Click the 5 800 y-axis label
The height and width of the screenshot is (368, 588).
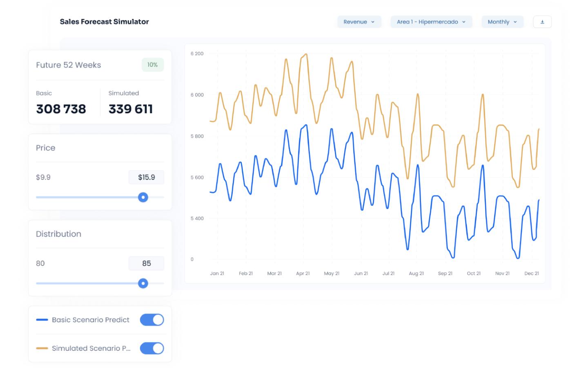[197, 136]
